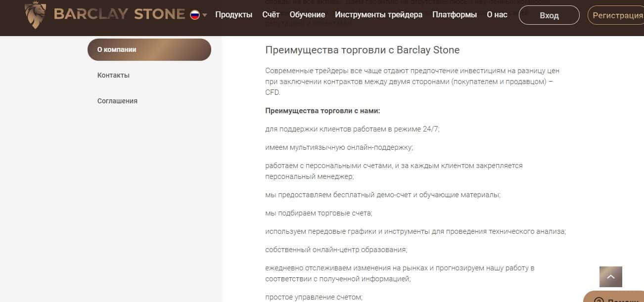Open Соглашения in the sidebar
Screen dimensions: 644x302
coord(117,101)
